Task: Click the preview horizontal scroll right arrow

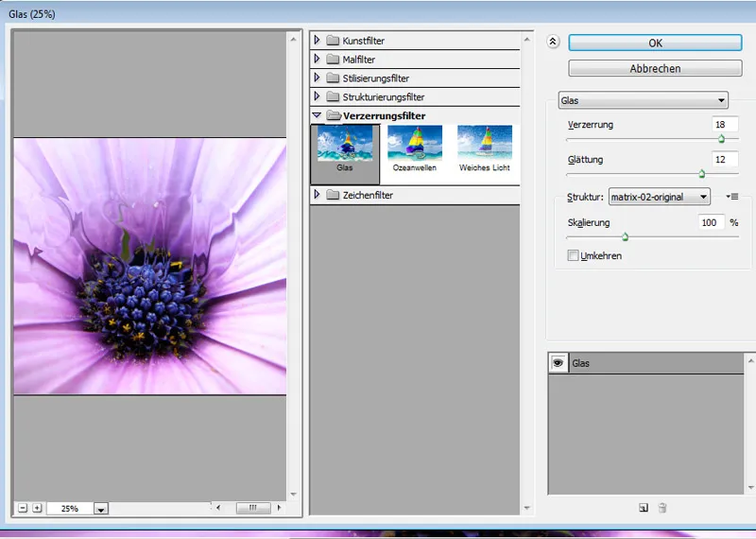Action: [279, 508]
